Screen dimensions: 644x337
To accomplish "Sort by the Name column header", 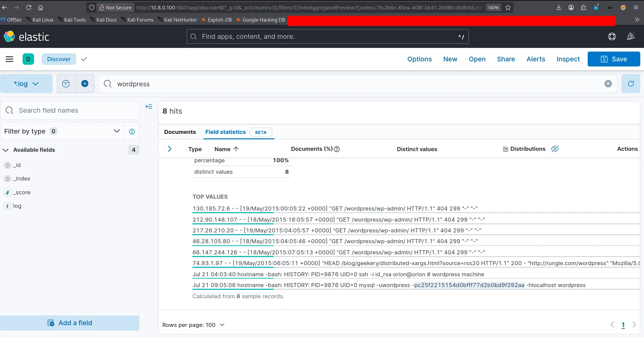I will [227, 149].
